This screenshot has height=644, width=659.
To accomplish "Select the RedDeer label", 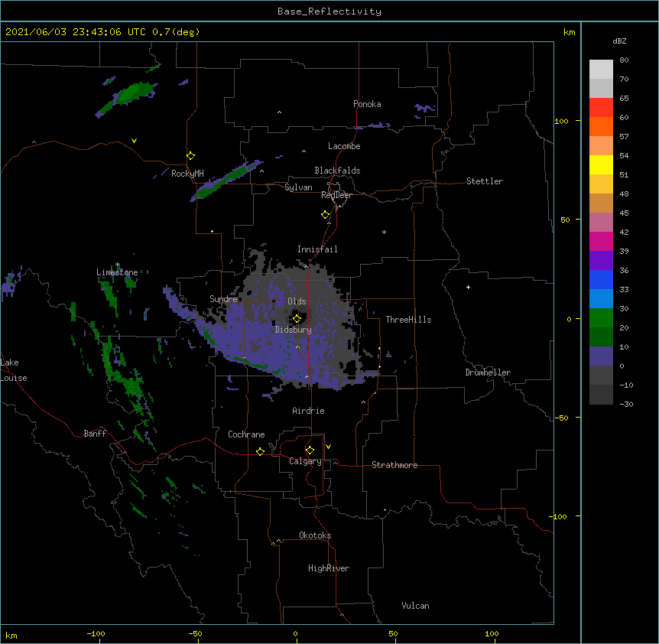I will pyautogui.click(x=336, y=195).
